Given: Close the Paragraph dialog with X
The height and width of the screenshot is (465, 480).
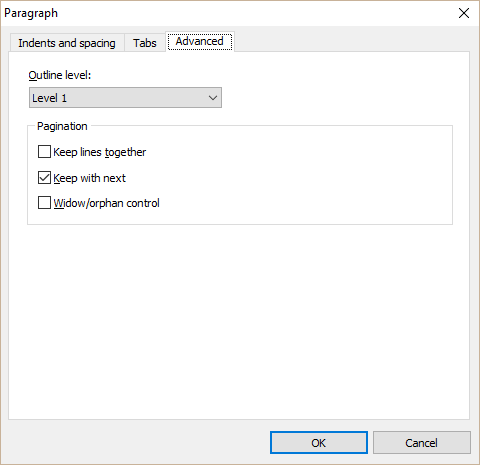Looking at the screenshot, I should pyautogui.click(x=464, y=13).
